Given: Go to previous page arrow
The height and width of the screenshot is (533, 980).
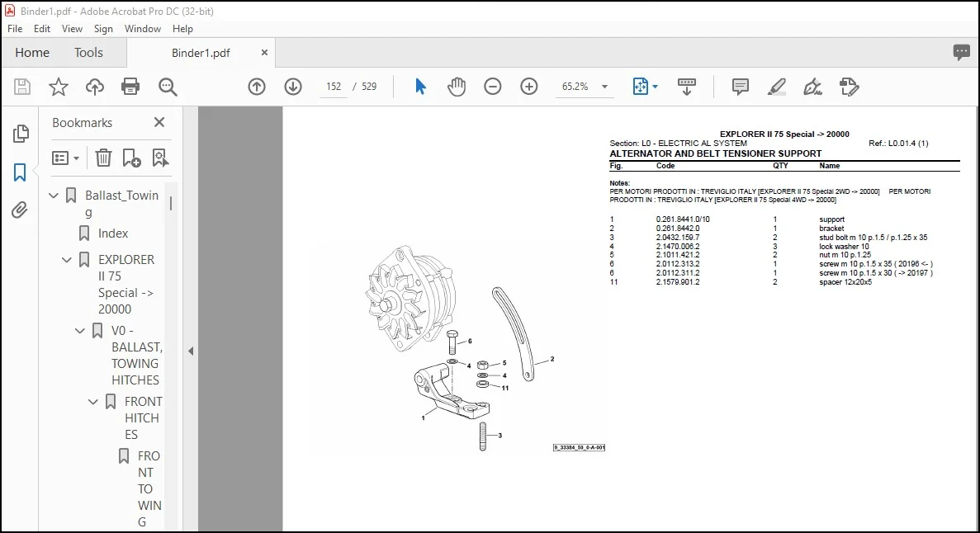Looking at the screenshot, I should tap(257, 87).
